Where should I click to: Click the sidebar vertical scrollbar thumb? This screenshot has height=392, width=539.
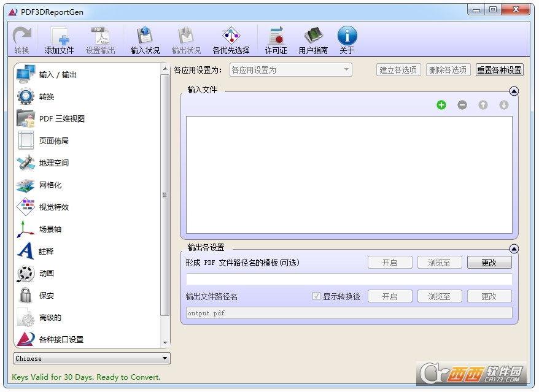point(165,195)
